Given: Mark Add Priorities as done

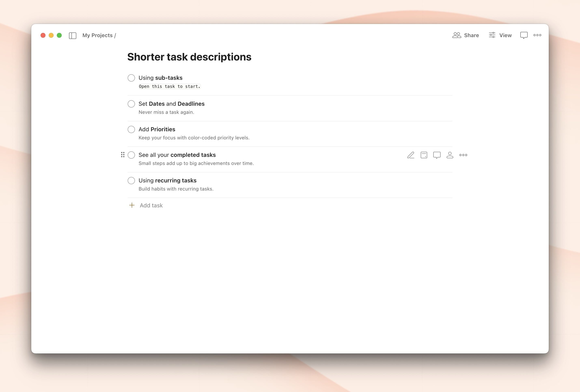Looking at the screenshot, I should point(131,129).
